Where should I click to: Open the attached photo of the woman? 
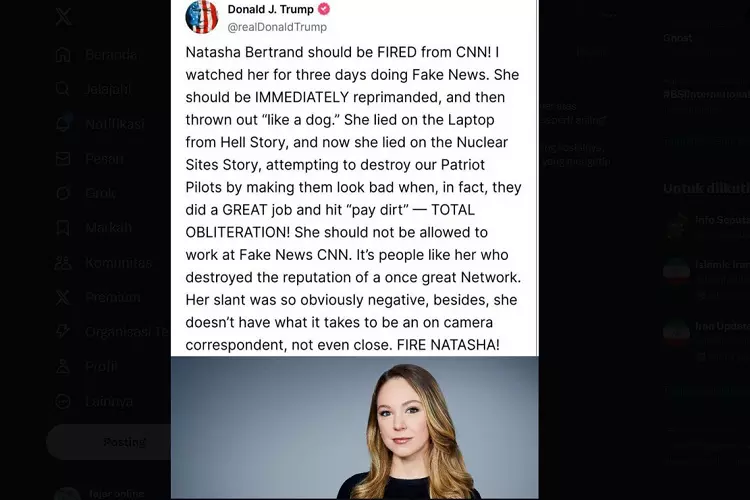354,428
